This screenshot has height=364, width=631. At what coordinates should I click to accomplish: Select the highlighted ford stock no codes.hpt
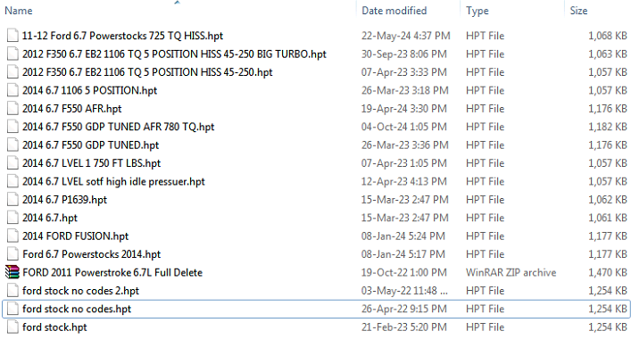pos(77,309)
